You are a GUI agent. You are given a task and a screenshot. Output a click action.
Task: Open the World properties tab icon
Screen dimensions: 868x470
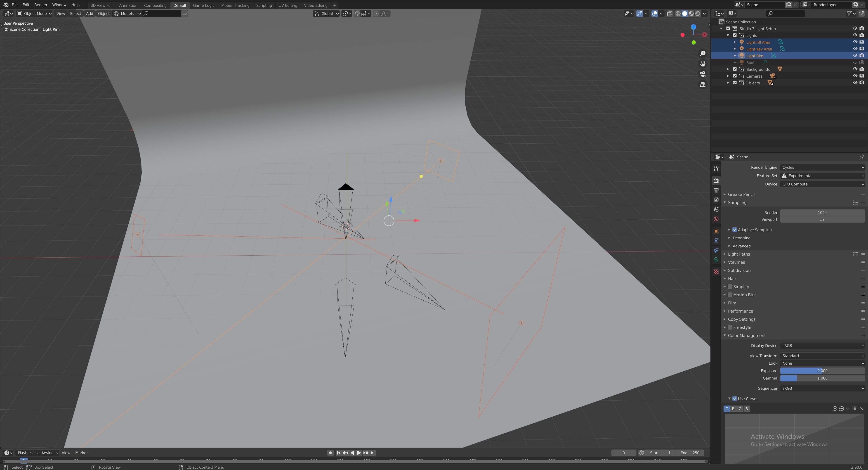716,219
